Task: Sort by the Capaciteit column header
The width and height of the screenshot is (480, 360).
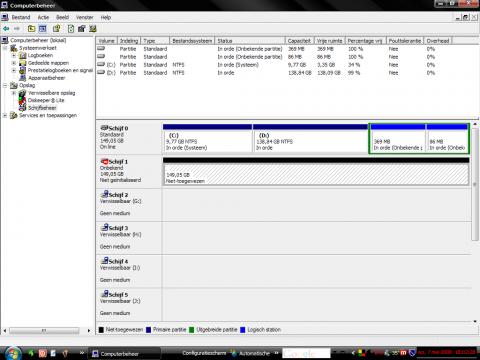Action: [299, 41]
